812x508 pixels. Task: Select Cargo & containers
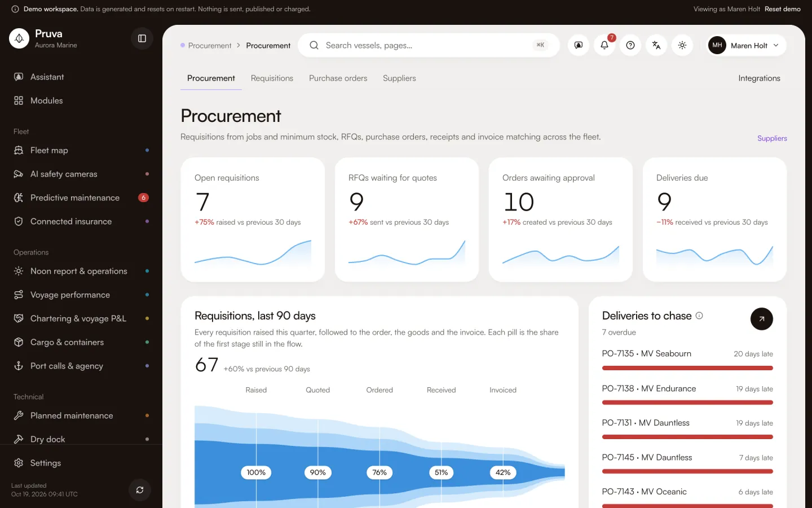pyautogui.click(x=81, y=342)
